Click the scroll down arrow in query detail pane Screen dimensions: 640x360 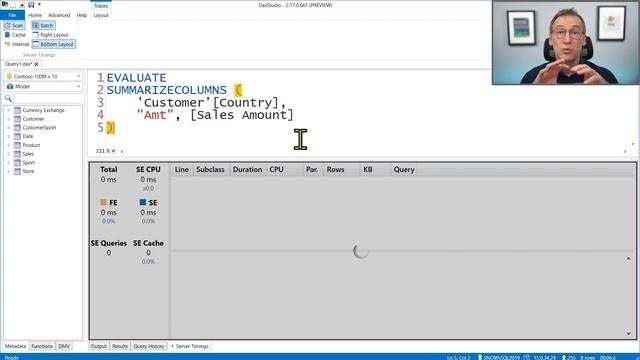(629, 334)
